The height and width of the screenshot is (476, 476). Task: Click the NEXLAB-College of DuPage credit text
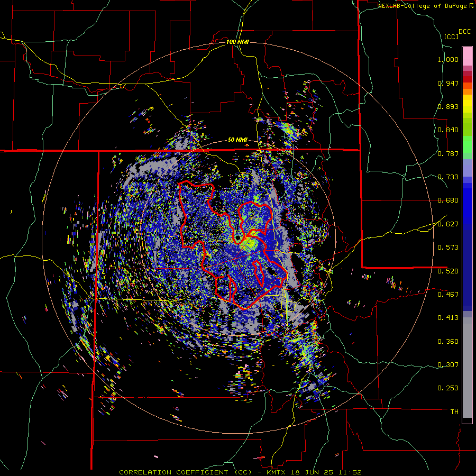click(x=422, y=6)
